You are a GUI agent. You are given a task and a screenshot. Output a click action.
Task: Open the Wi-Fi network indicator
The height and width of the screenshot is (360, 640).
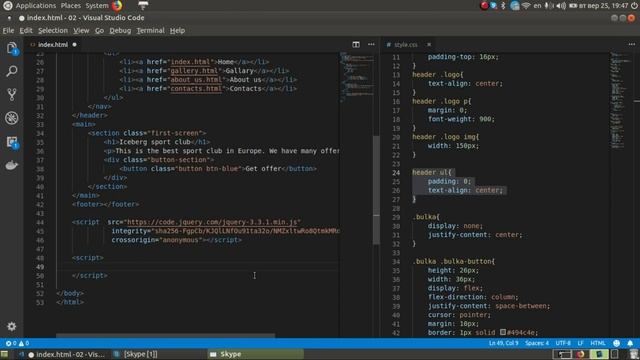click(526, 6)
